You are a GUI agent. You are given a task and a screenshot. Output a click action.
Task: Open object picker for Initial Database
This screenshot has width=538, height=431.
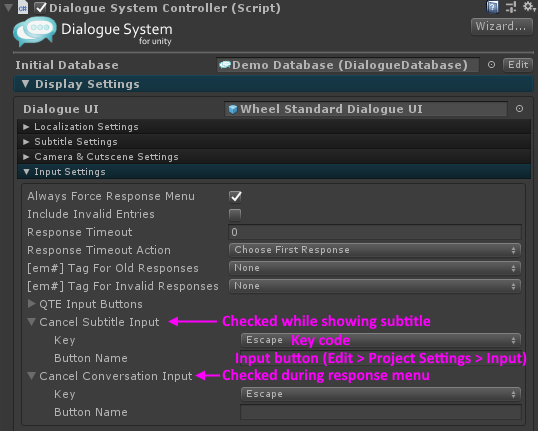point(491,65)
